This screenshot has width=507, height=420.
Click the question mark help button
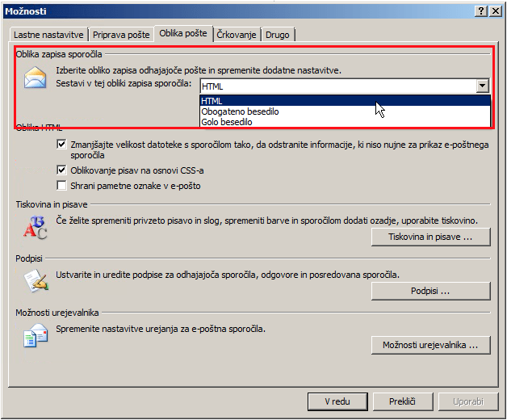pyautogui.click(x=482, y=10)
